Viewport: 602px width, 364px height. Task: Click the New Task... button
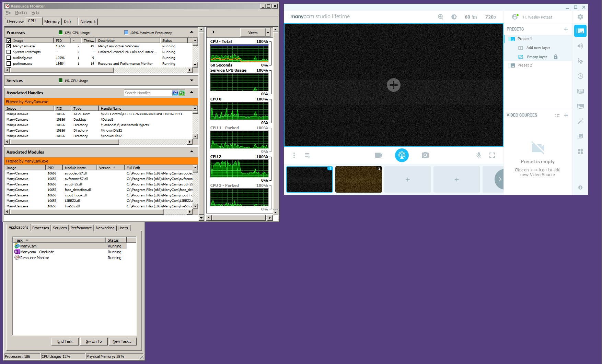point(123,341)
